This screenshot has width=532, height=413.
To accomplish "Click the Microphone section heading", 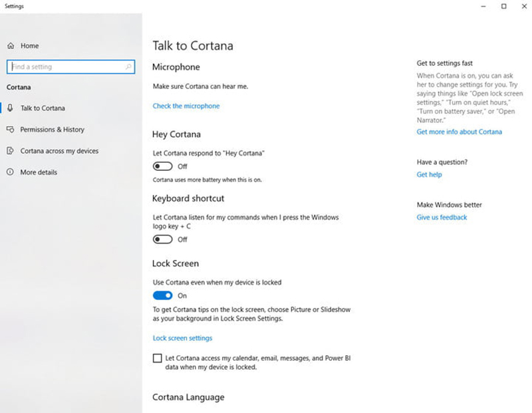I will click(x=176, y=67).
